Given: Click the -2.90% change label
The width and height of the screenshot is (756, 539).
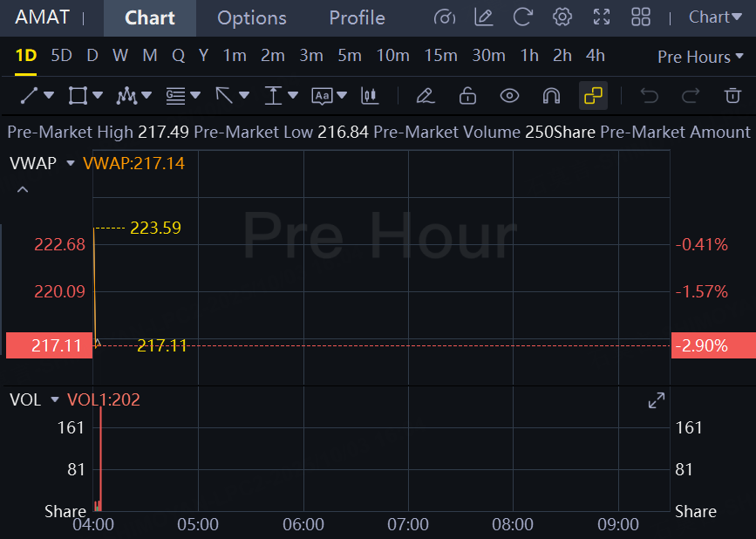Looking at the screenshot, I should (x=713, y=345).
